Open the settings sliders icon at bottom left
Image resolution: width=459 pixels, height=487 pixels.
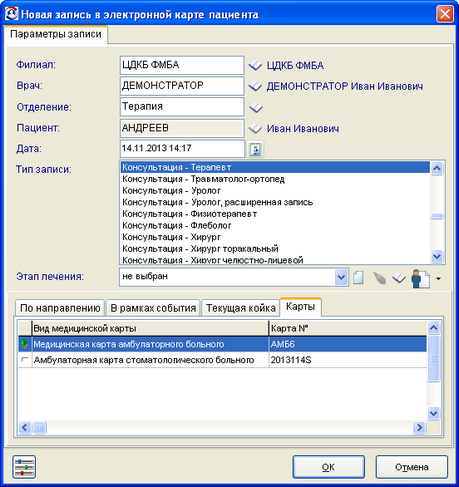tap(24, 467)
